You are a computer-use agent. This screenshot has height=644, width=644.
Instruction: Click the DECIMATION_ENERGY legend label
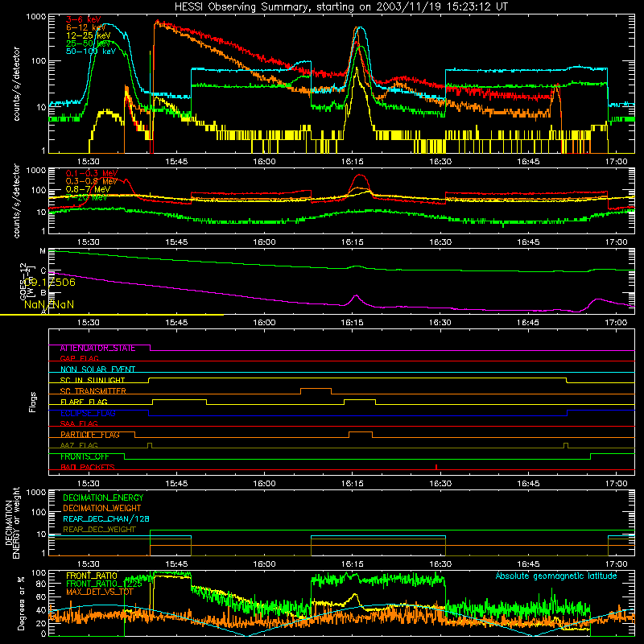(103, 497)
